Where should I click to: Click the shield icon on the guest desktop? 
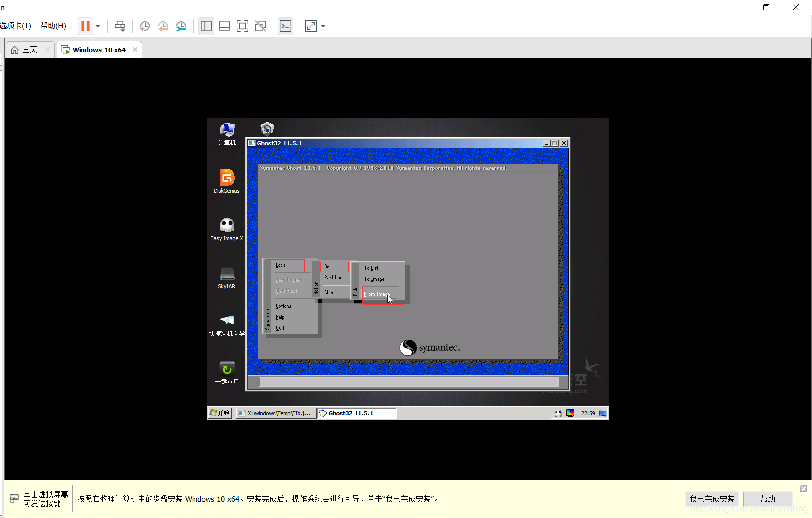click(267, 129)
